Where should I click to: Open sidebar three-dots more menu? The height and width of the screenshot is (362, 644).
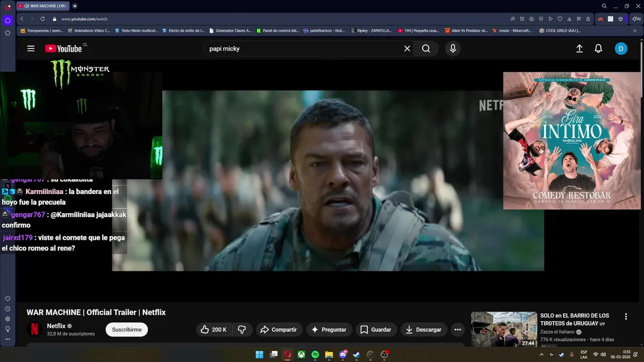pyautogui.click(x=8, y=339)
